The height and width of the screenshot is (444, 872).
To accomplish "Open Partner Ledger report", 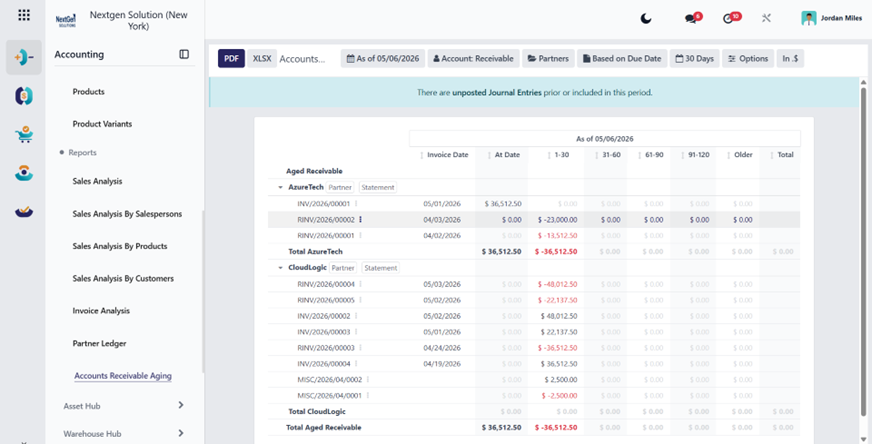I will click(x=100, y=343).
